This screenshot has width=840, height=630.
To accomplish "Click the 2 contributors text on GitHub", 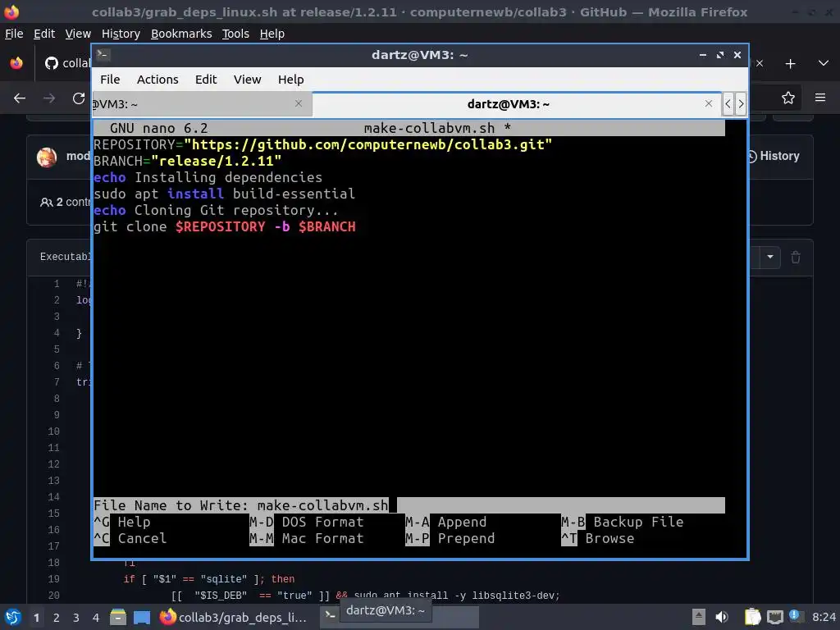I will point(66,202).
